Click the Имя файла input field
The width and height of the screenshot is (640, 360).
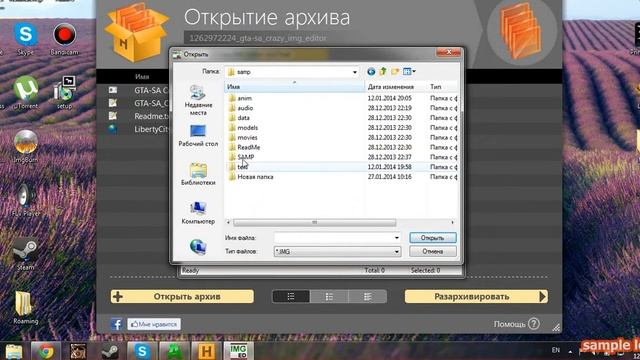[333, 238]
